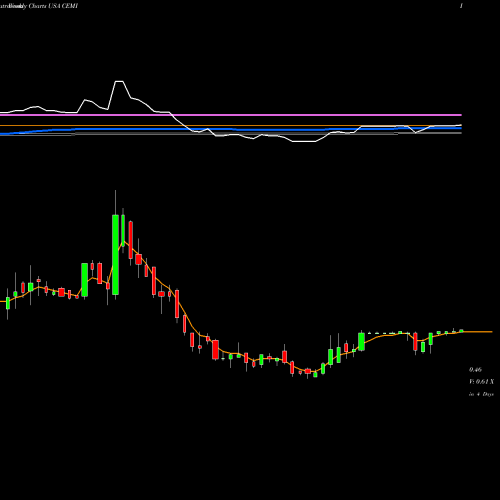This screenshot has height=500, width=500.
Task: Click the tallest green candlestick at the peak
Action: 115,255
